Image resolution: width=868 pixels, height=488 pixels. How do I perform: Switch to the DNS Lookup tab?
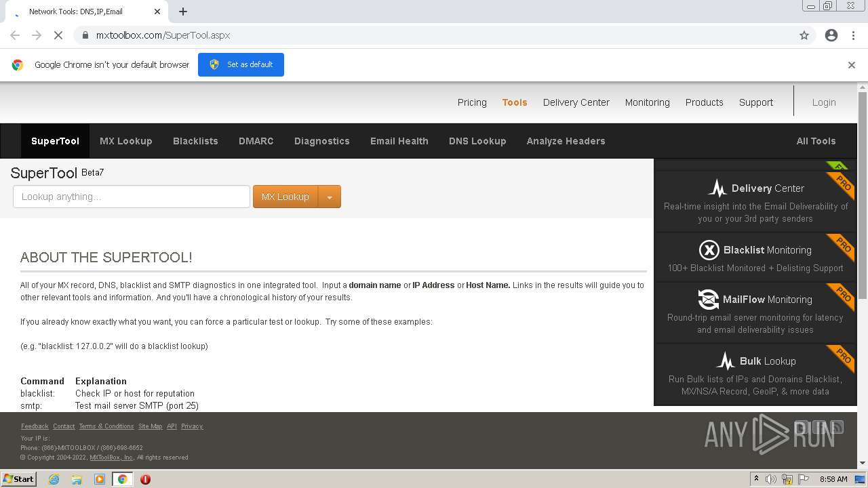point(477,141)
